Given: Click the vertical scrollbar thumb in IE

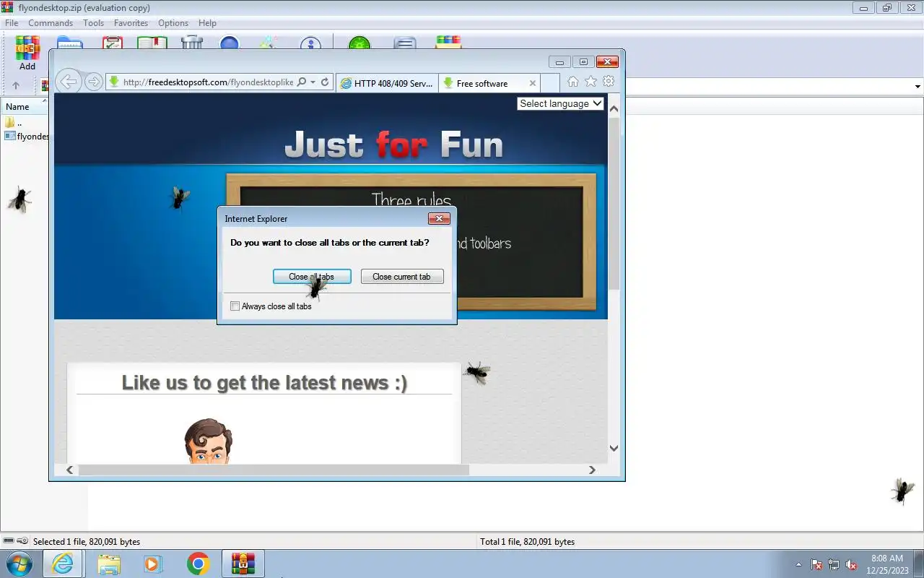Looking at the screenshot, I should coord(614,203).
